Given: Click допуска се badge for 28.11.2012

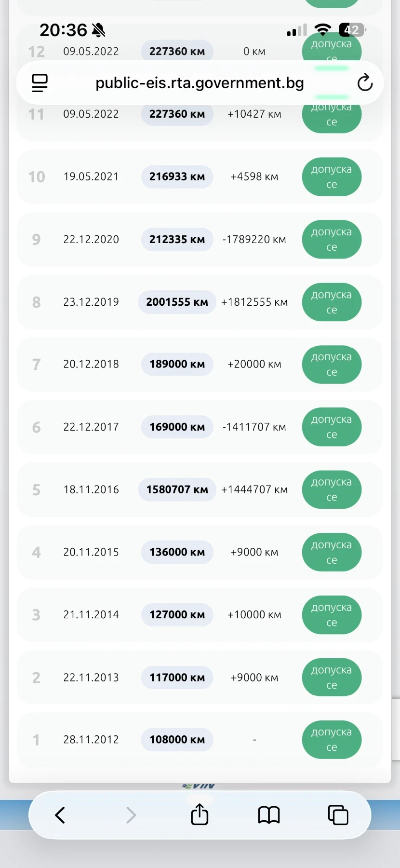Looking at the screenshot, I should point(332,740).
